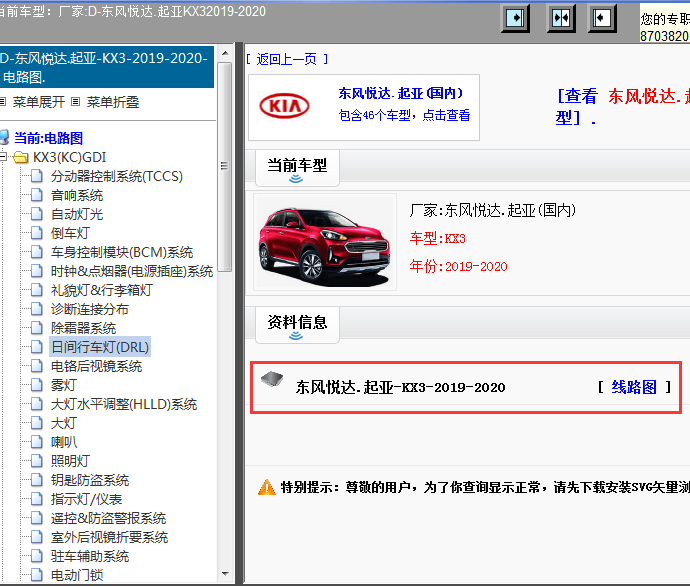Open 钥匙防盗系统 tree item
Viewport: 690px width, 586px height.
[x=90, y=480]
